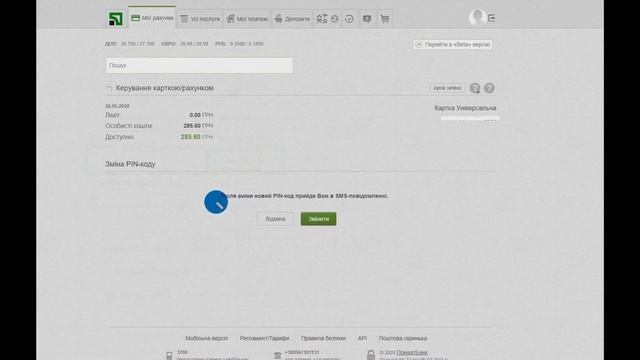Click the 'Відміна' cancel button
The image size is (640, 360).
(x=275, y=219)
